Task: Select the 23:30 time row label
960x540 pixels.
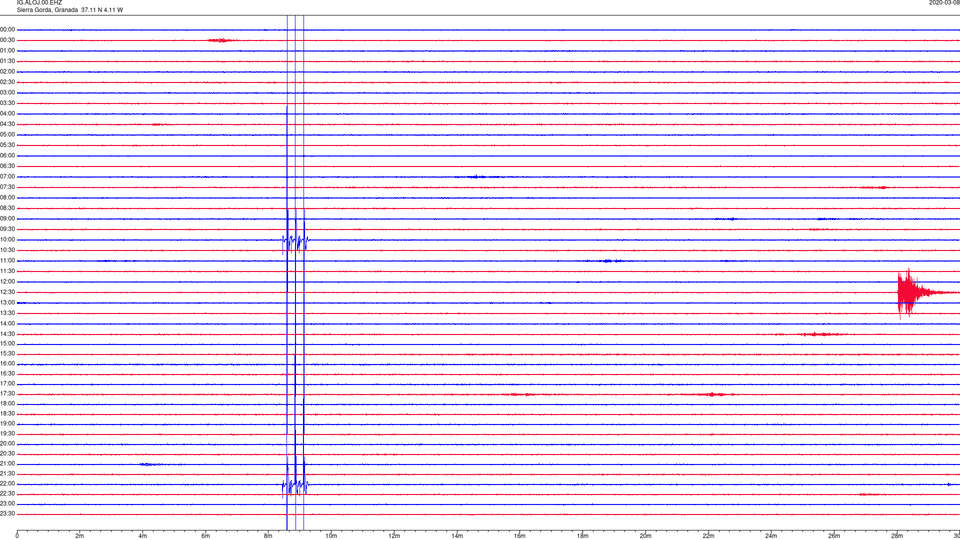Action: click(7, 514)
